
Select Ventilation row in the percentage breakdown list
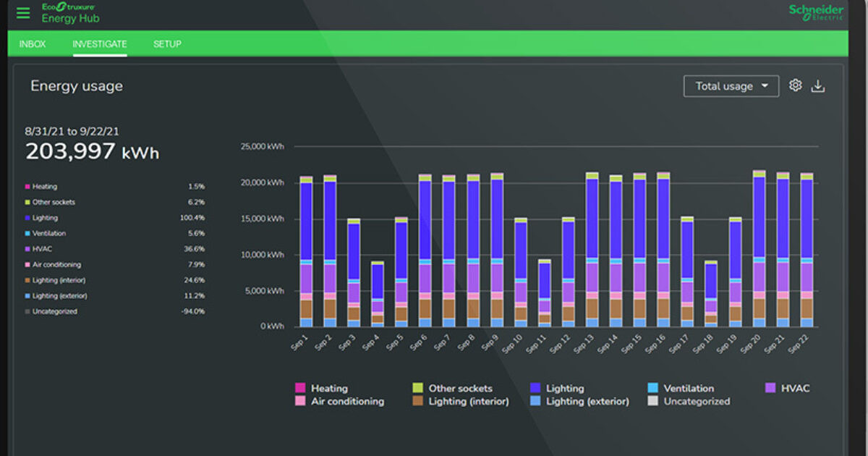115,233
